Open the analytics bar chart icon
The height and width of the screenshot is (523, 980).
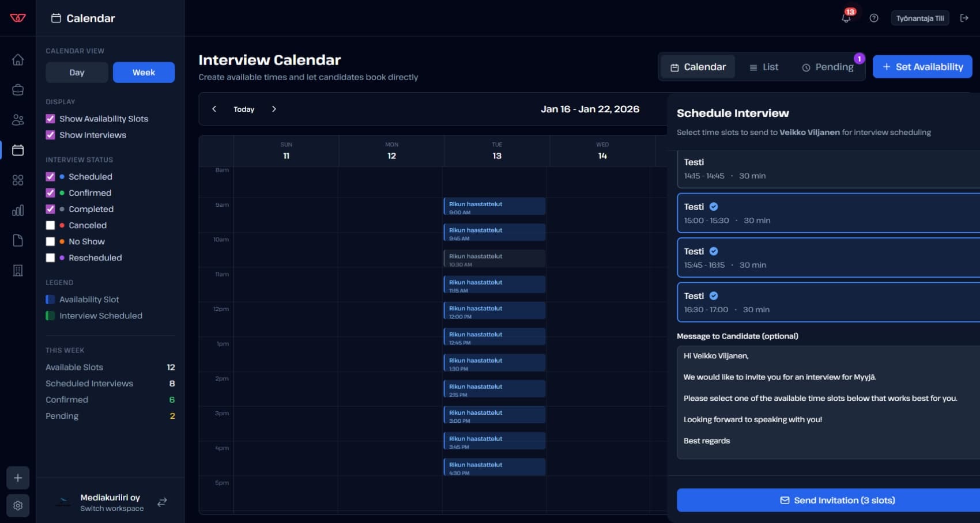coord(18,210)
